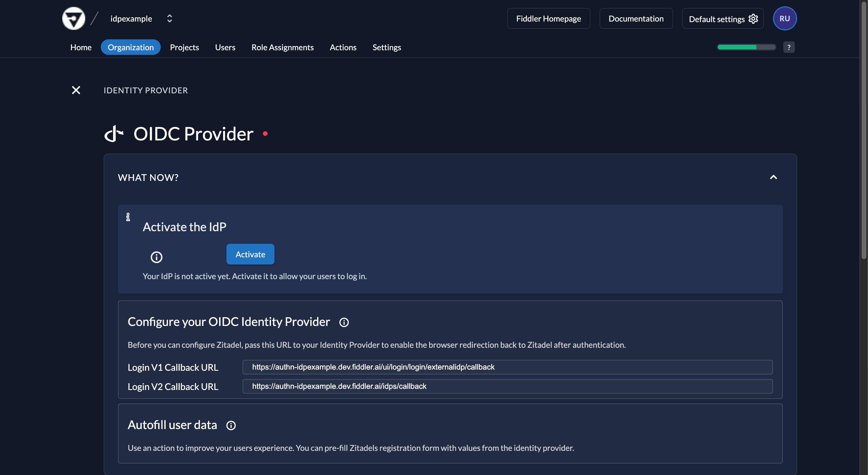Collapse the WHAT NOW? section chevron
Screen dimensions: 868x475
[x=773, y=177]
